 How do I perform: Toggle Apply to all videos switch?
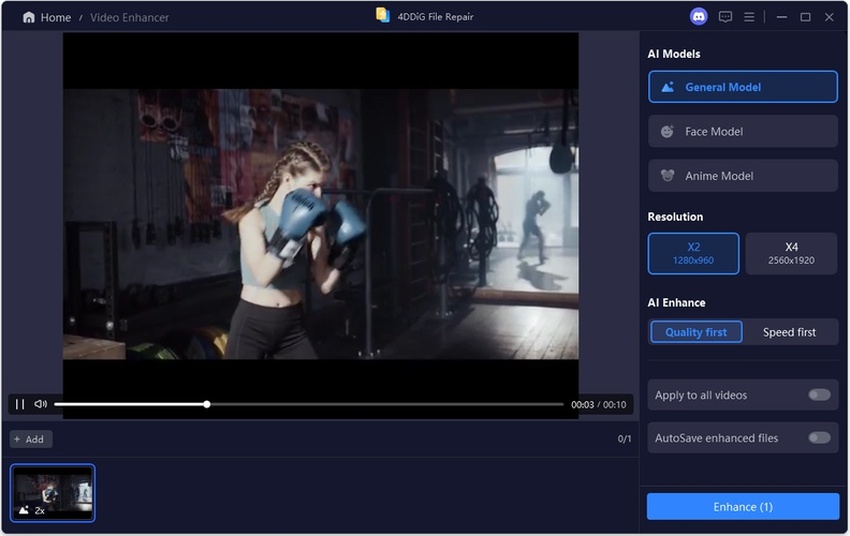(819, 395)
